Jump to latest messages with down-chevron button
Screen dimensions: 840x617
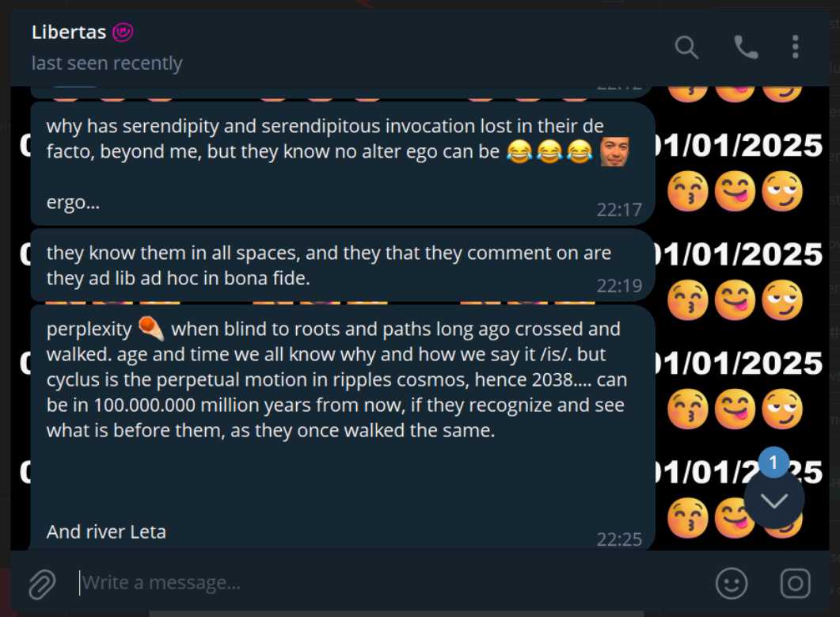point(774,500)
